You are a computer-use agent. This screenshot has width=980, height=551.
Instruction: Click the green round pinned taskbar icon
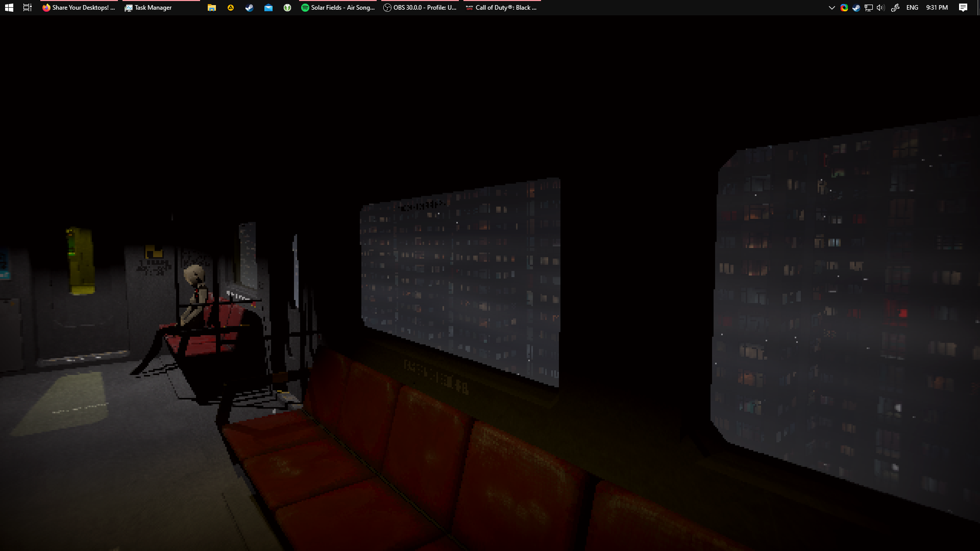coord(287,8)
